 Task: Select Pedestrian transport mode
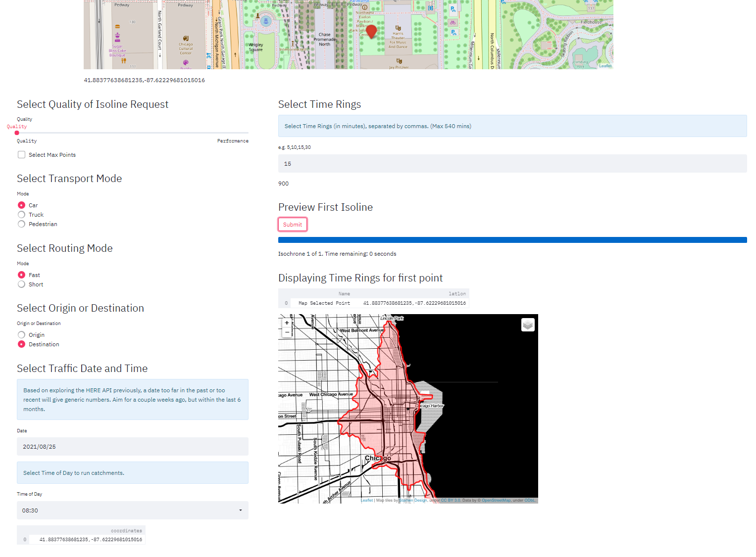21,224
